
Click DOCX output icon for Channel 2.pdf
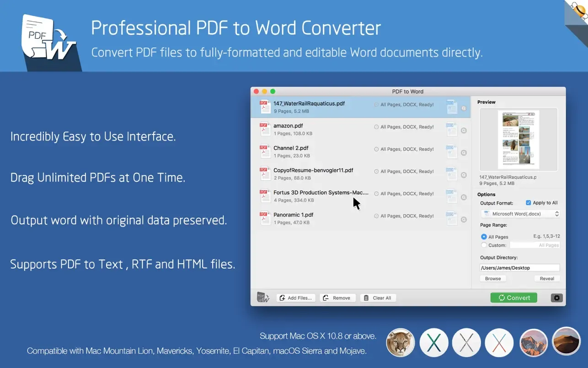(x=451, y=152)
